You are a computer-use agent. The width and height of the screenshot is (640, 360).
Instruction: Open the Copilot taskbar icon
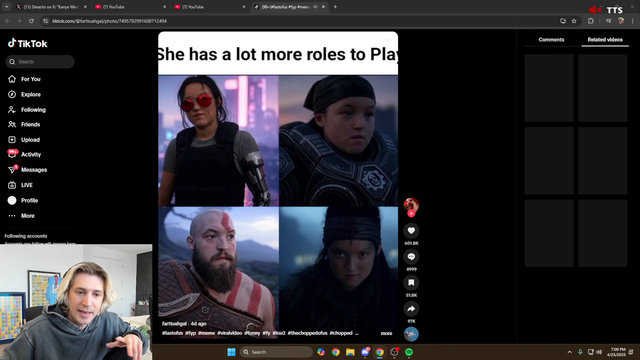[x=321, y=352]
